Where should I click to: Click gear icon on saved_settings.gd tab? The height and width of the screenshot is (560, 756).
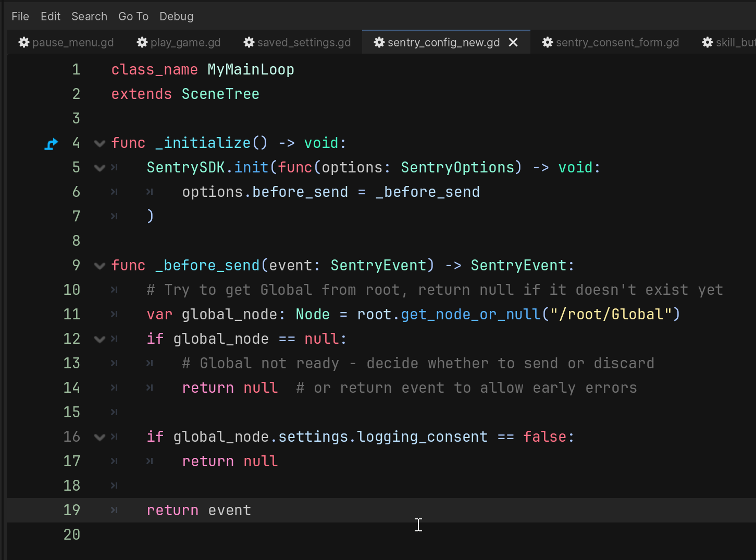[x=249, y=42]
